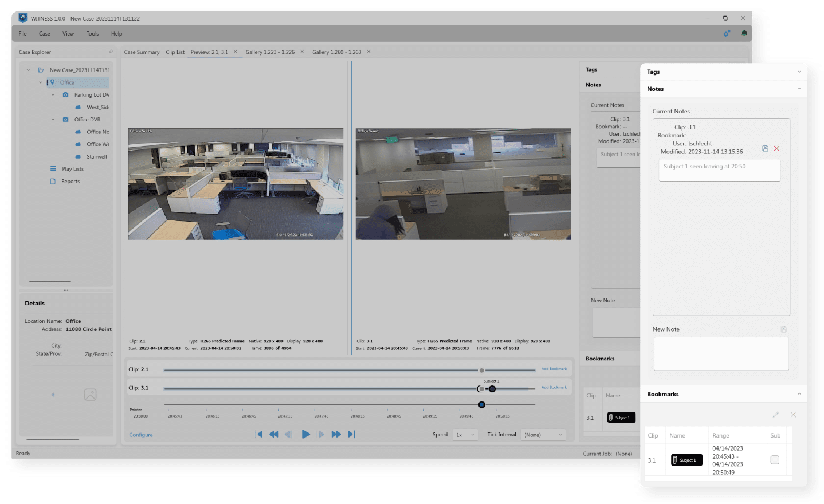824x504 pixels.
Task: Click Add Bookmark for clip 2.1
Action: click(554, 369)
